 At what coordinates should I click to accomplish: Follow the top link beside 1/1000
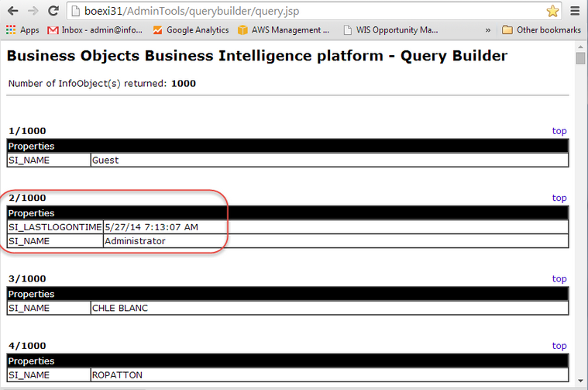[559, 131]
